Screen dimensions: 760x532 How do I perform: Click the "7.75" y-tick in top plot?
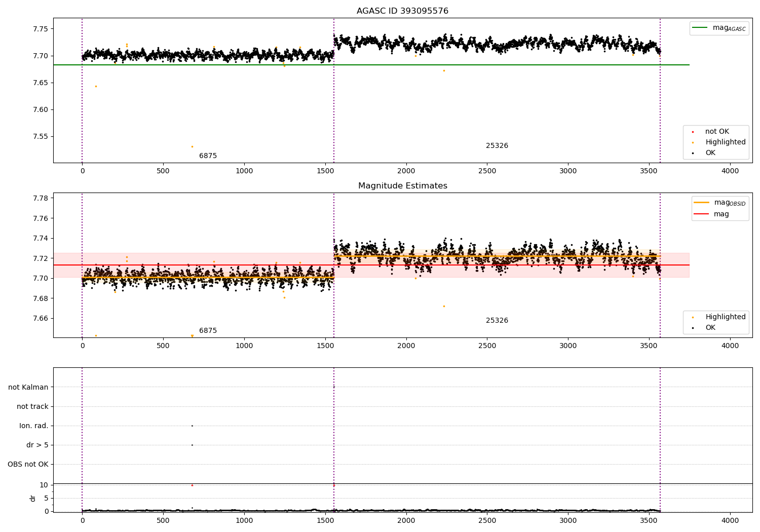coord(40,29)
